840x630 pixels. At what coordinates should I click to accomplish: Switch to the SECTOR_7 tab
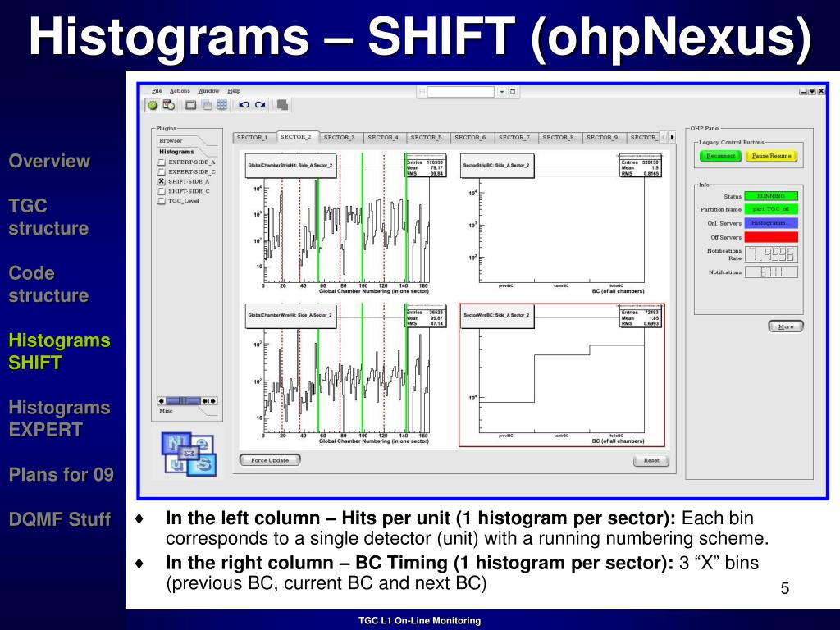(515, 138)
